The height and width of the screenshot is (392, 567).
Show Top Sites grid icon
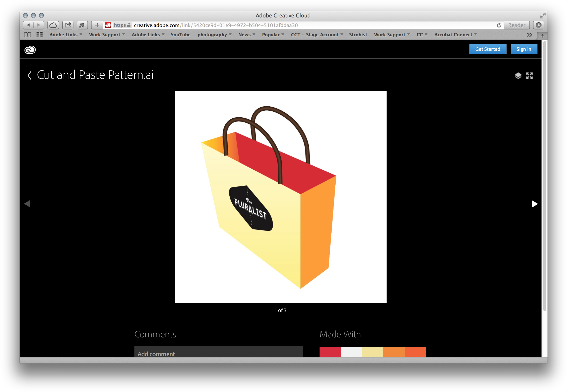click(40, 35)
